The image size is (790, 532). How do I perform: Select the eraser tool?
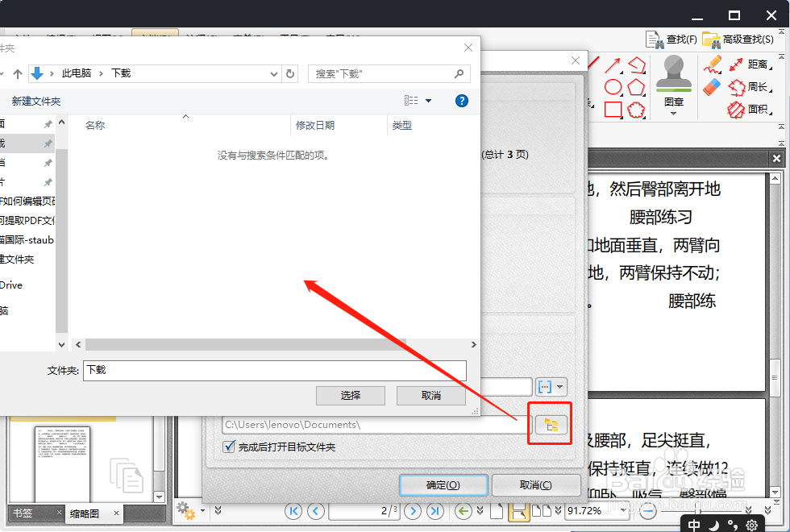(712, 85)
